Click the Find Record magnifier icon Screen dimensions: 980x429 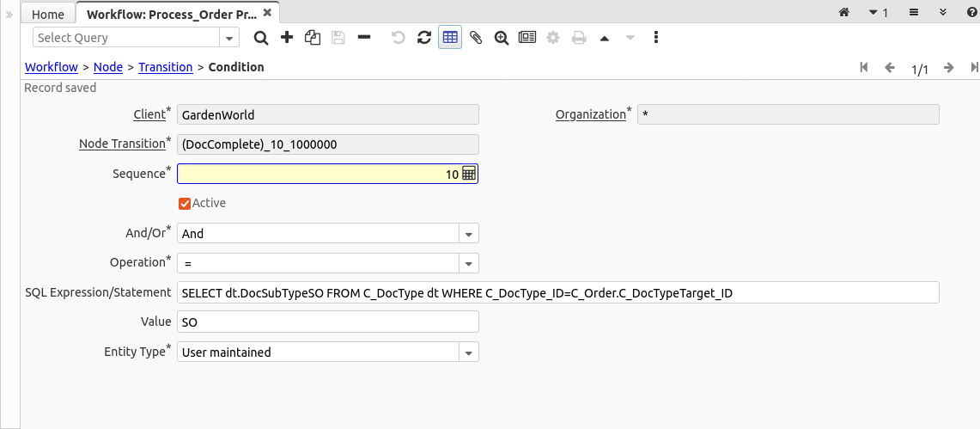[x=261, y=38]
